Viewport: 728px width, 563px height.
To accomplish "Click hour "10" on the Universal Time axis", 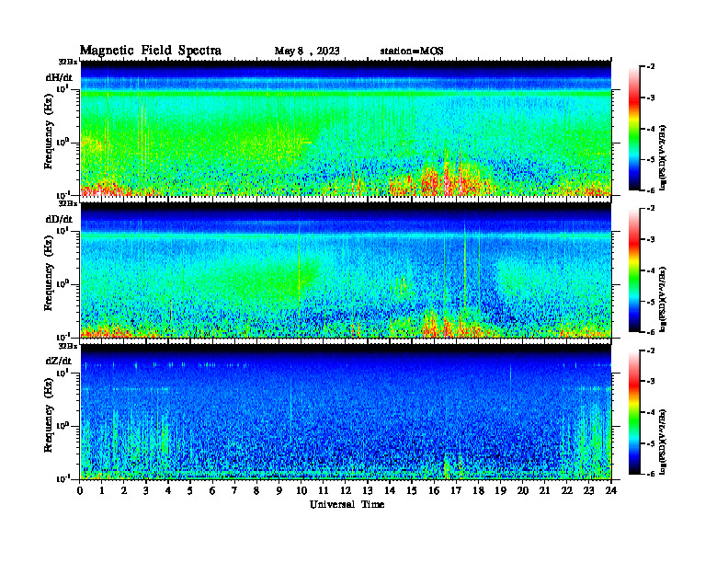I will click(301, 490).
